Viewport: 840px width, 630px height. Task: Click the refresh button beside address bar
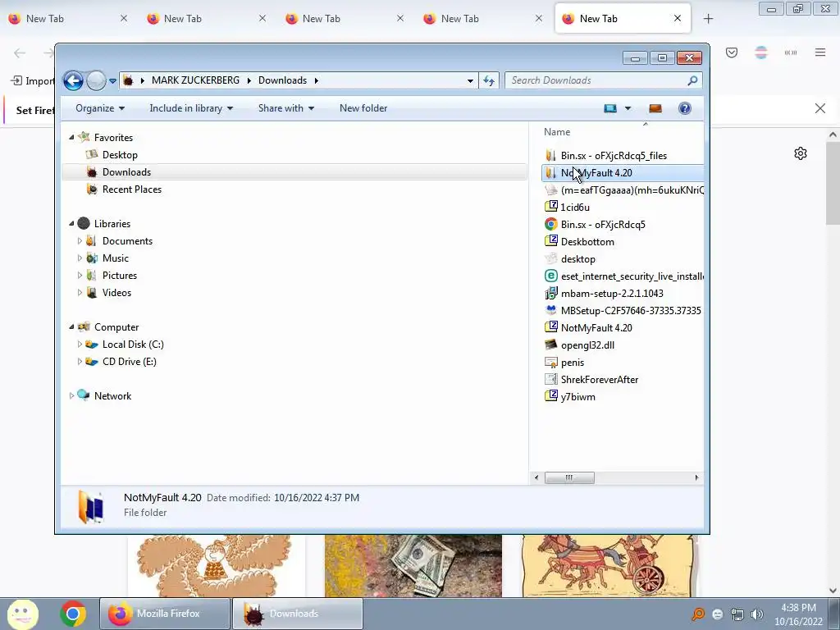[x=489, y=80]
